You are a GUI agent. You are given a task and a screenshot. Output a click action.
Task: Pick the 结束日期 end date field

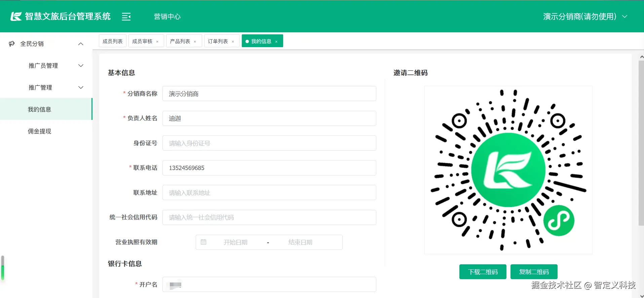click(300, 242)
